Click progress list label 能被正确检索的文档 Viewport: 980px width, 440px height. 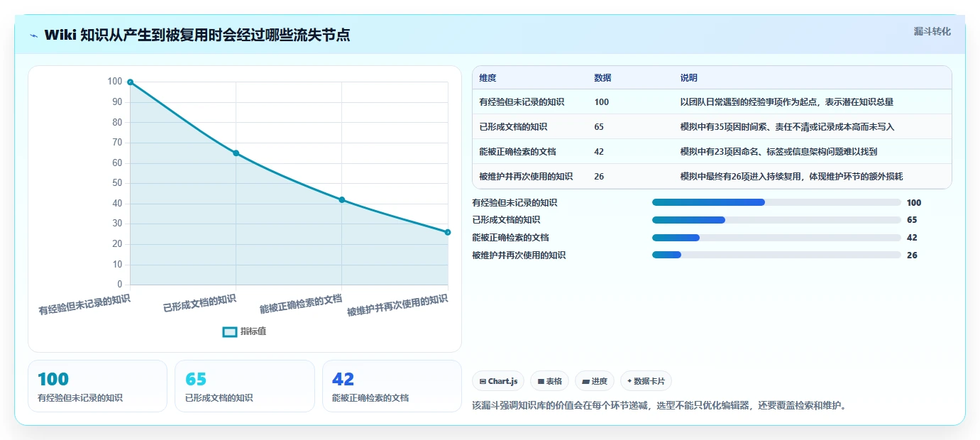(x=510, y=238)
